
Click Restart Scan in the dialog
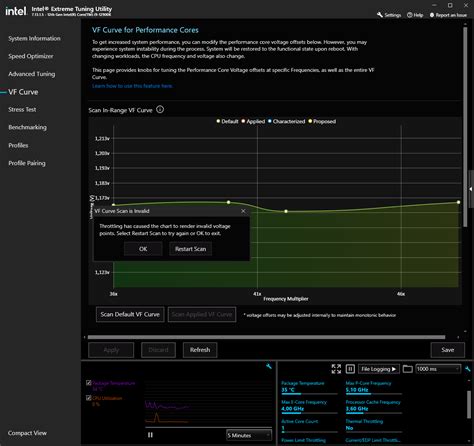[x=190, y=249]
